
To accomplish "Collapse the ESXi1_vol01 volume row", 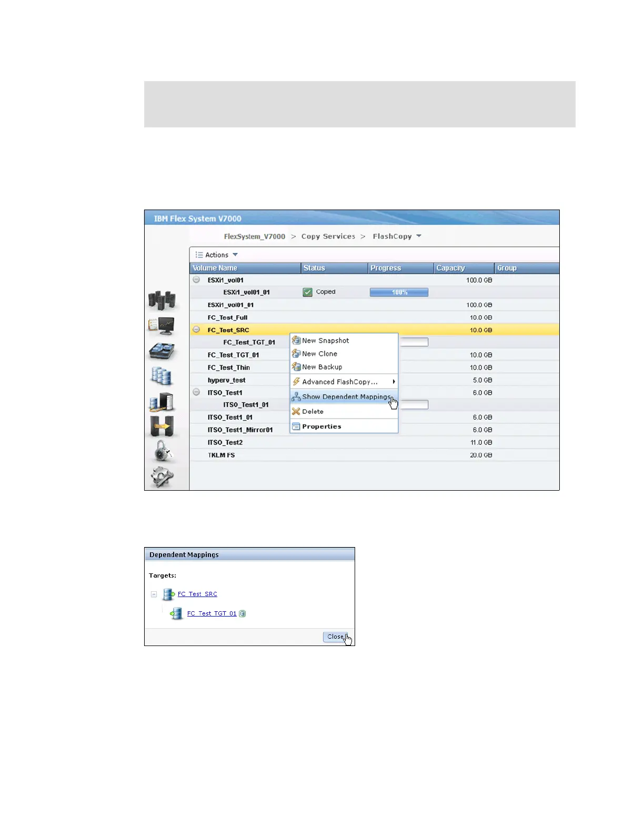I will pyautogui.click(x=196, y=280).
